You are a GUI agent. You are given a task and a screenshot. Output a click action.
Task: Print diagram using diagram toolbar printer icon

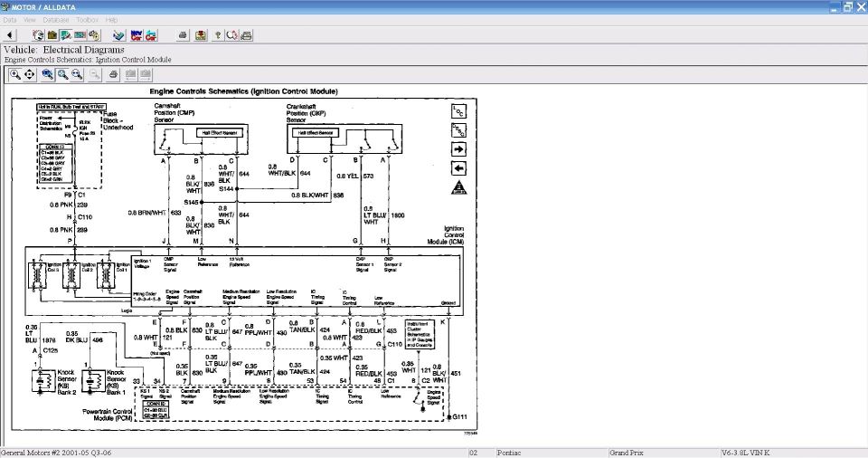click(x=114, y=74)
